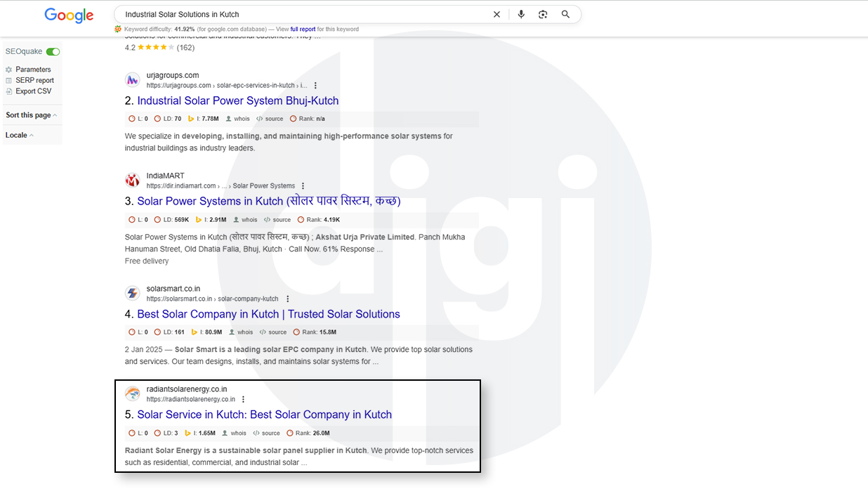Click whois for the solarsmart.co.in result
The image size is (868, 496).
coord(244,332)
